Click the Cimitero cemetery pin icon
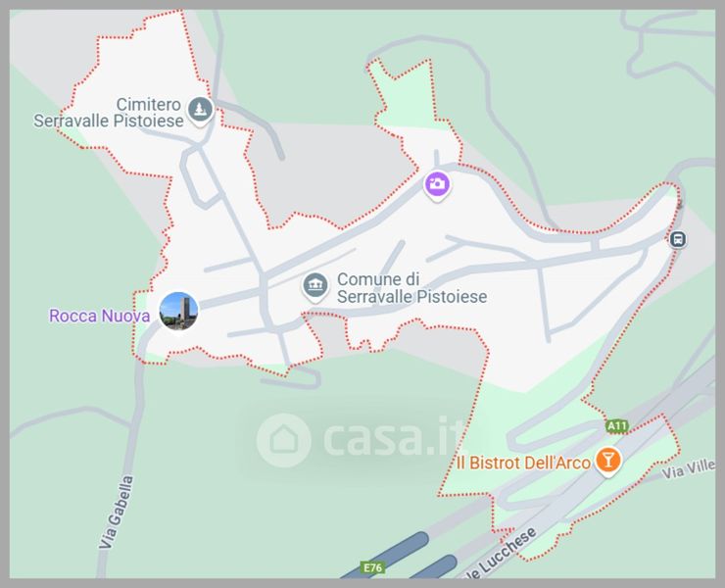The height and width of the screenshot is (588, 725). 200,110
